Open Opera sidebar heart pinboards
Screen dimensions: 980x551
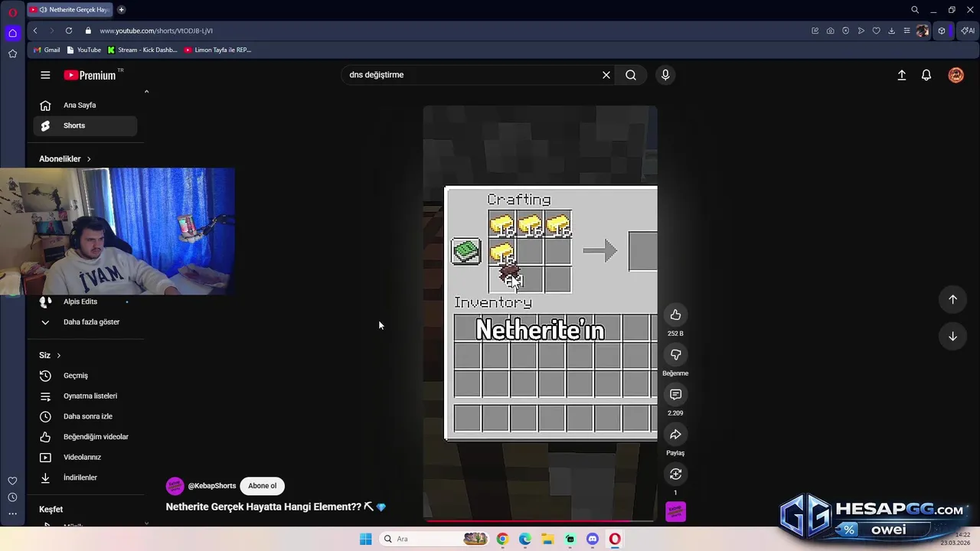12,481
